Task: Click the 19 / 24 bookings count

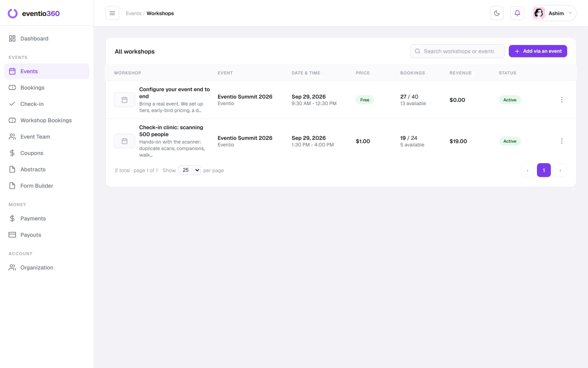Action: 409,138
